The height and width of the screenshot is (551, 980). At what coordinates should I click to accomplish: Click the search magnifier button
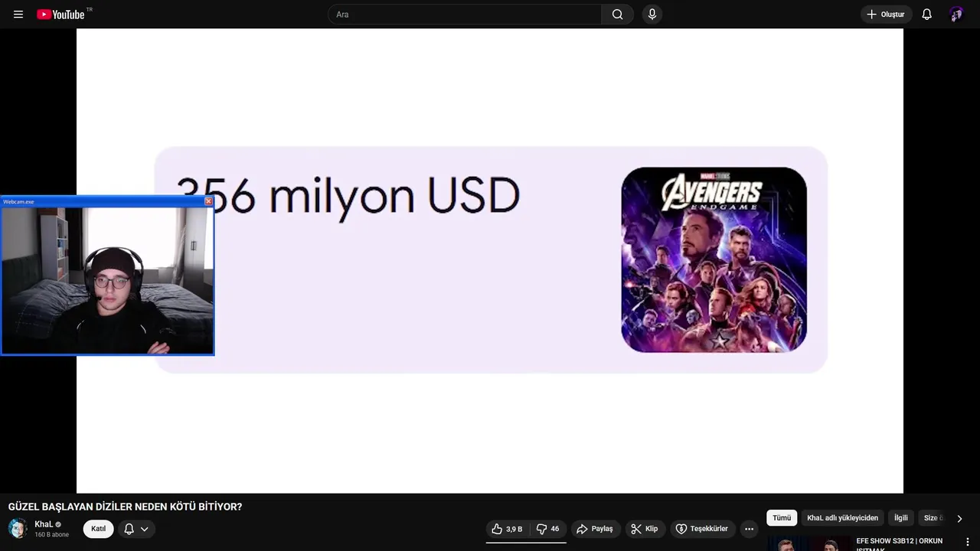[617, 15]
